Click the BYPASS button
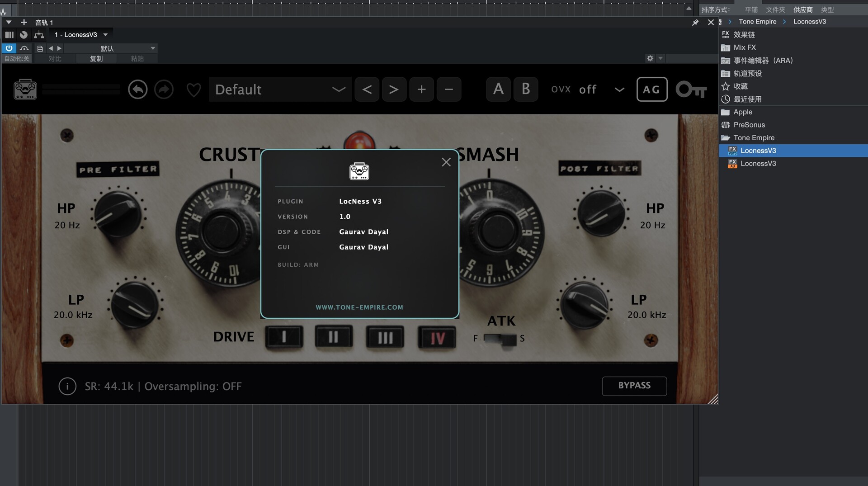The width and height of the screenshot is (868, 486). (634, 386)
